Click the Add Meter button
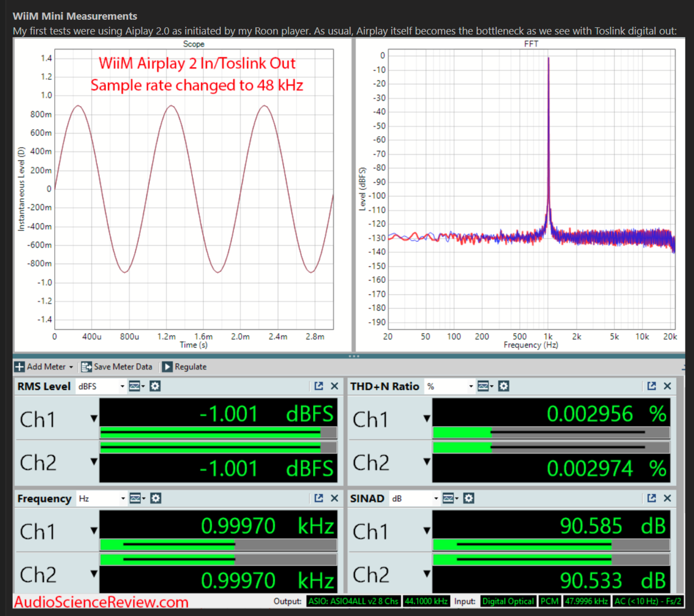694x616 pixels. tap(44, 367)
